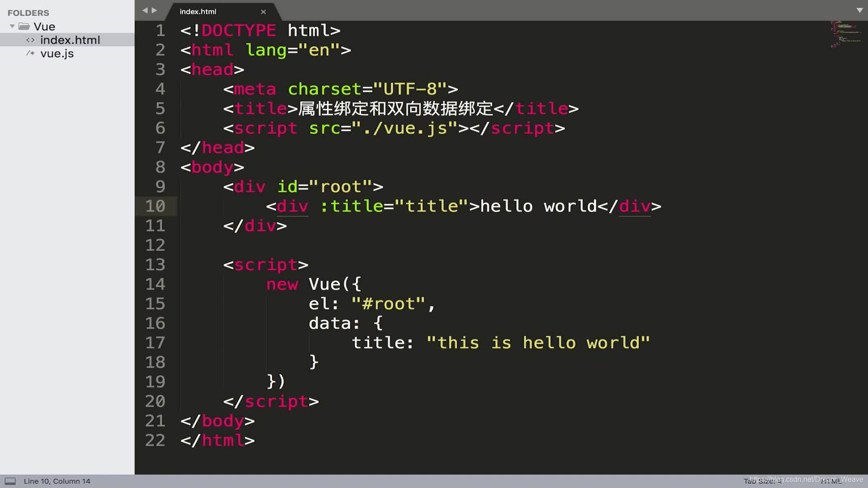Image resolution: width=868 pixels, height=488 pixels.
Task: Click the Vue folder icon in sidebar
Action: (x=24, y=26)
